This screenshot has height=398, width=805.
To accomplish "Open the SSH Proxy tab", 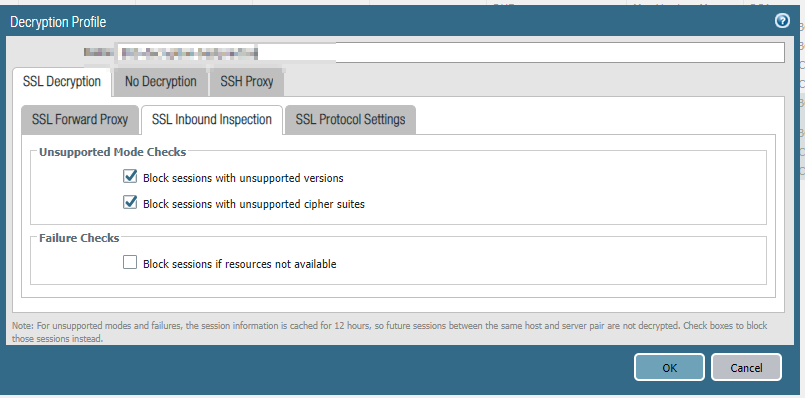I will 247,82.
